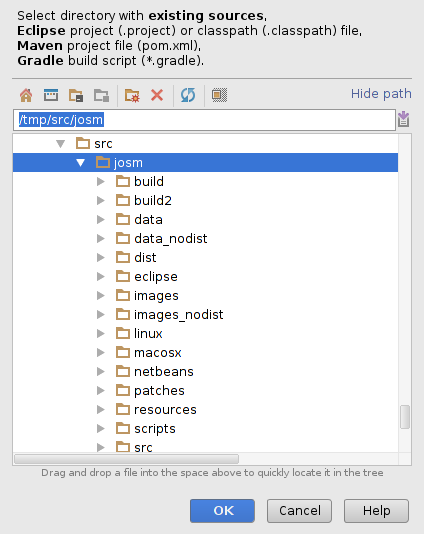The width and height of the screenshot is (424, 534).
Task: Click the vertical scrollbar thumb of tree
Action: pyautogui.click(x=405, y=417)
